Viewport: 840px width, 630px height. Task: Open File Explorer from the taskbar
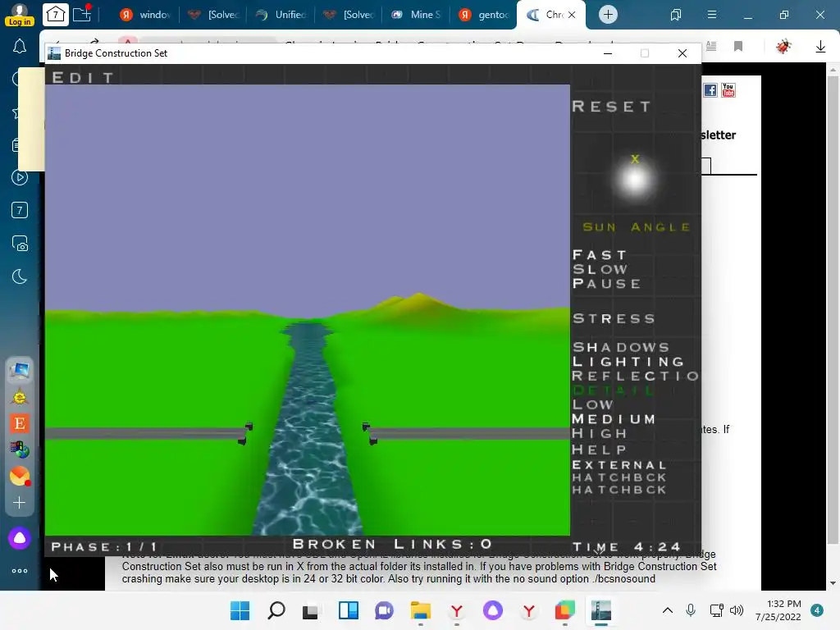421,610
